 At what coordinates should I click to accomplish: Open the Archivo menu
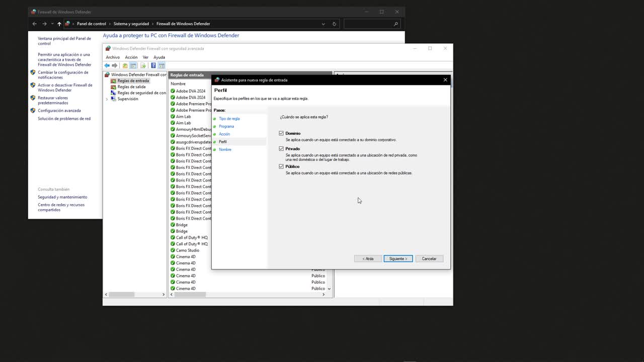(x=113, y=57)
